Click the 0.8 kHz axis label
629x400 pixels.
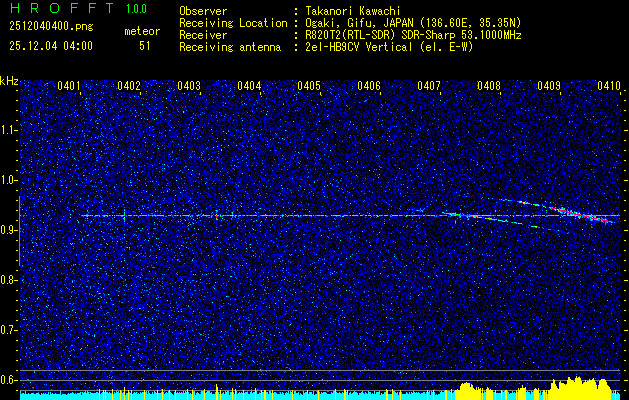click(x=7, y=280)
